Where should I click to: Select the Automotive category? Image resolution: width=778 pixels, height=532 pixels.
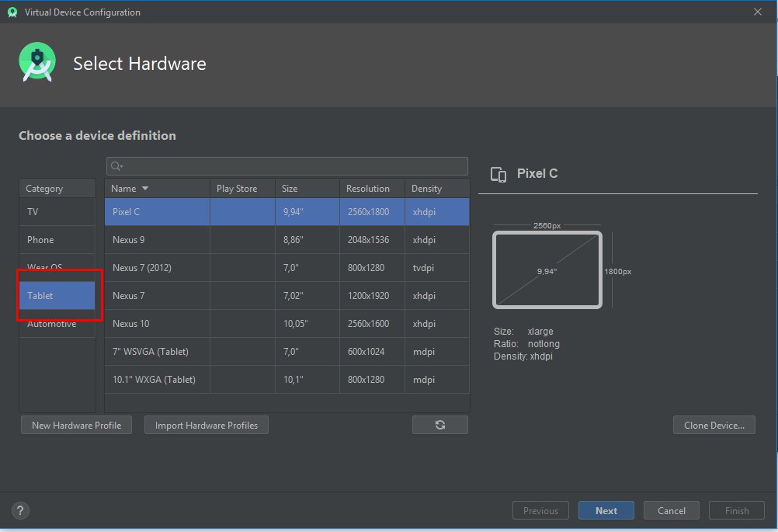point(57,324)
